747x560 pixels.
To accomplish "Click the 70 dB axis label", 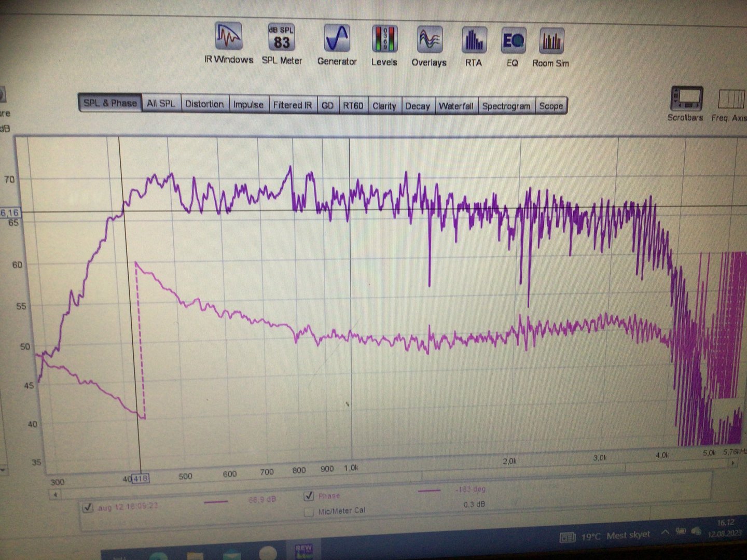I will tap(9, 179).
